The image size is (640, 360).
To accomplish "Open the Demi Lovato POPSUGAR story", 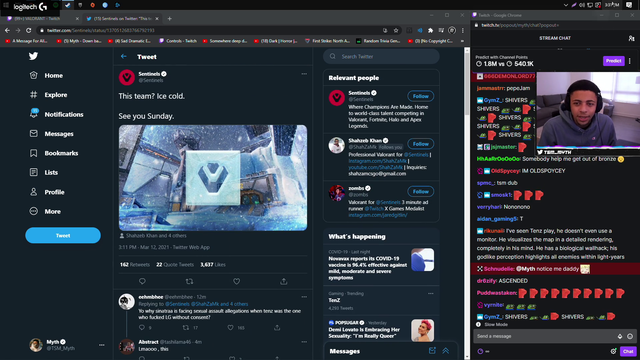I will point(381,330).
